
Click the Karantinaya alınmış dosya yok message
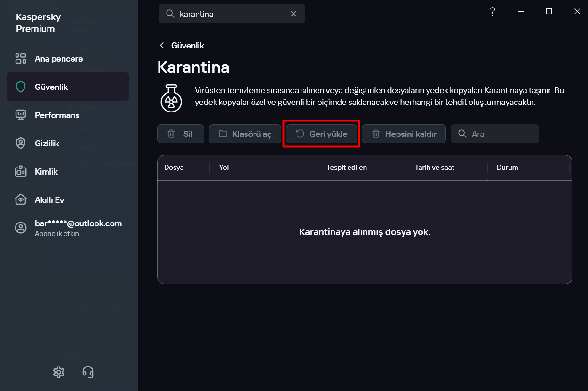[365, 232]
